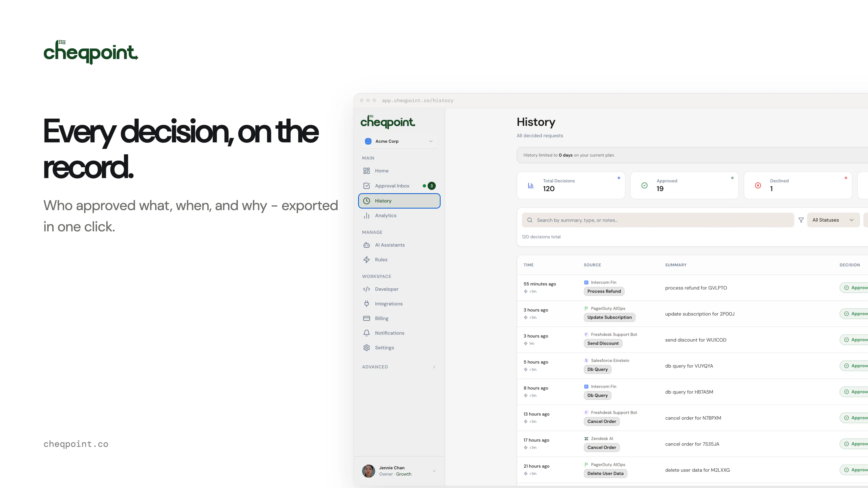This screenshot has width=868, height=488.
Task: Click the Billing credit card icon
Action: coord(366,318)
